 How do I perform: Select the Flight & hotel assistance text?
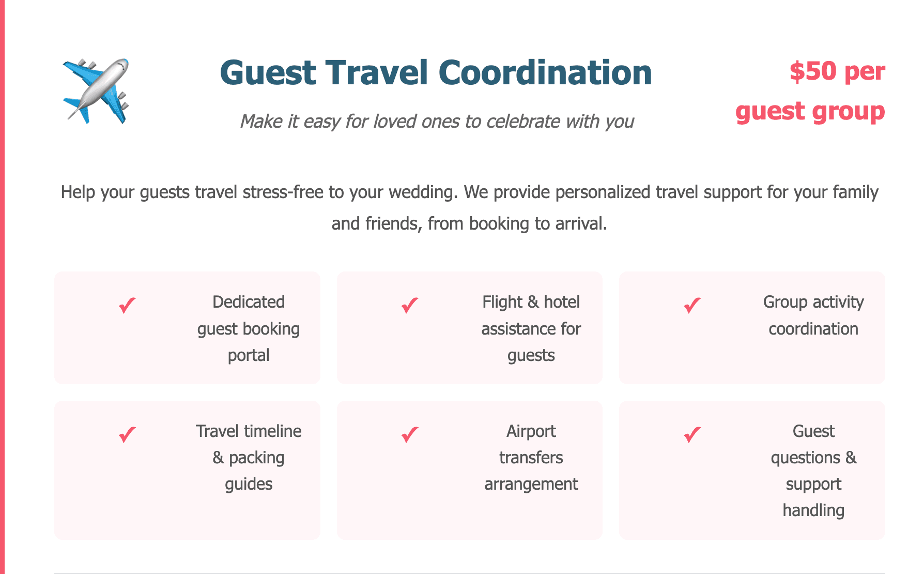(x=531, y=328)
